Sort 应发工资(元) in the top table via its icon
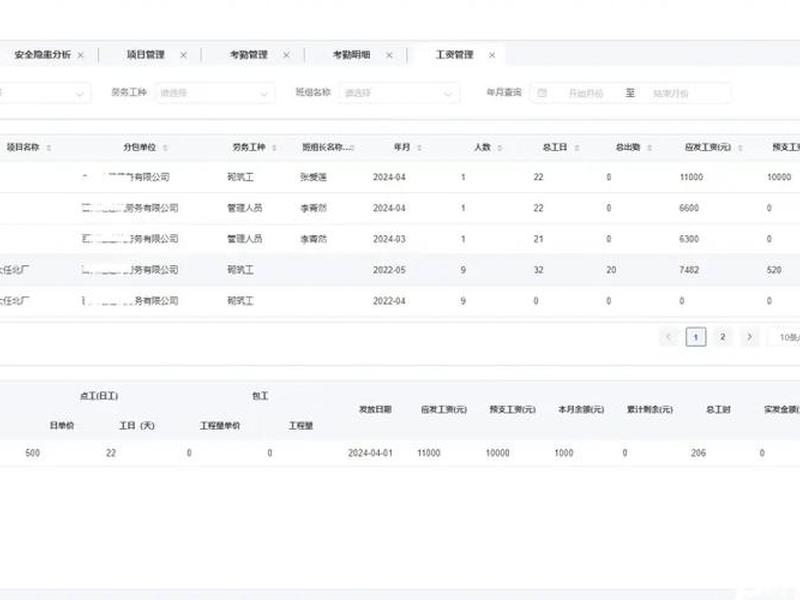The image size is (800, 600). click(x=740, y=148)
